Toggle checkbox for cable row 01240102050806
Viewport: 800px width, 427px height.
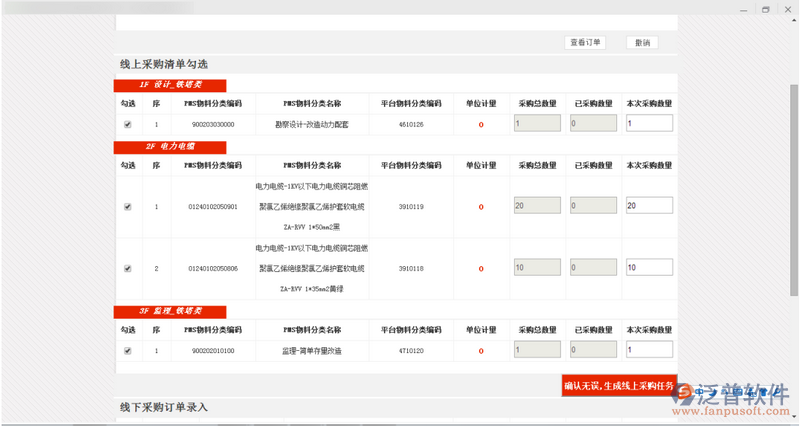[127, 269]
